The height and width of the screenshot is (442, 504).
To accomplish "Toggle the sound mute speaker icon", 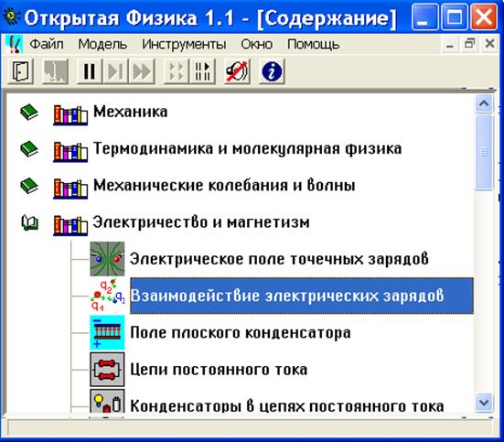I will click(x=237, y=71).
